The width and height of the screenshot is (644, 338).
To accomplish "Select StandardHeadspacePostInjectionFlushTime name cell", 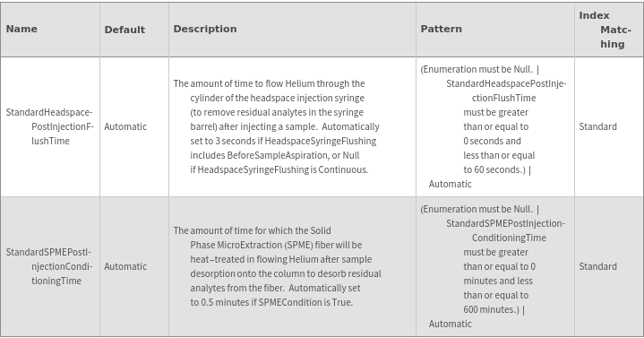I will coord(49,126).
